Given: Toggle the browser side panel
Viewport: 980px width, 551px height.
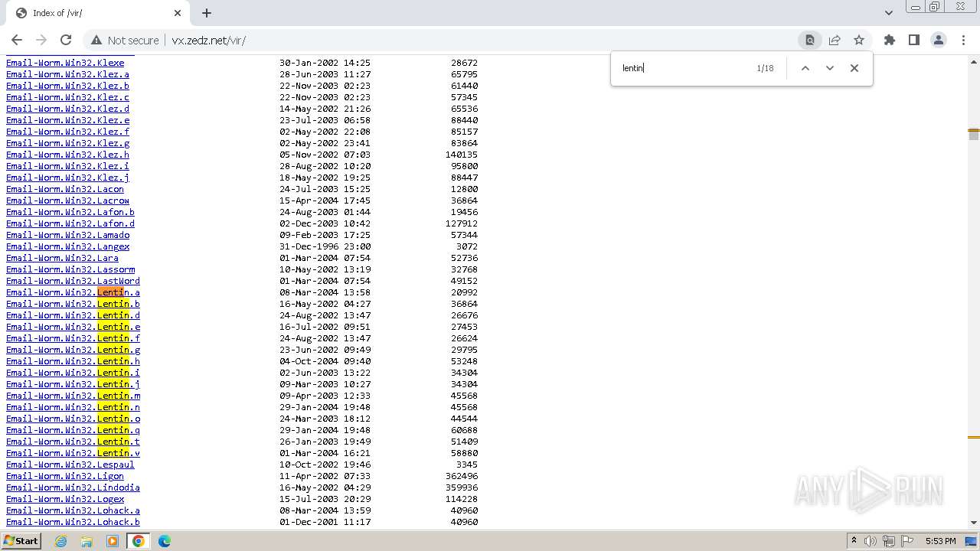Looking at the screenshot, I should pyautogui.click(x=913, y=40).
